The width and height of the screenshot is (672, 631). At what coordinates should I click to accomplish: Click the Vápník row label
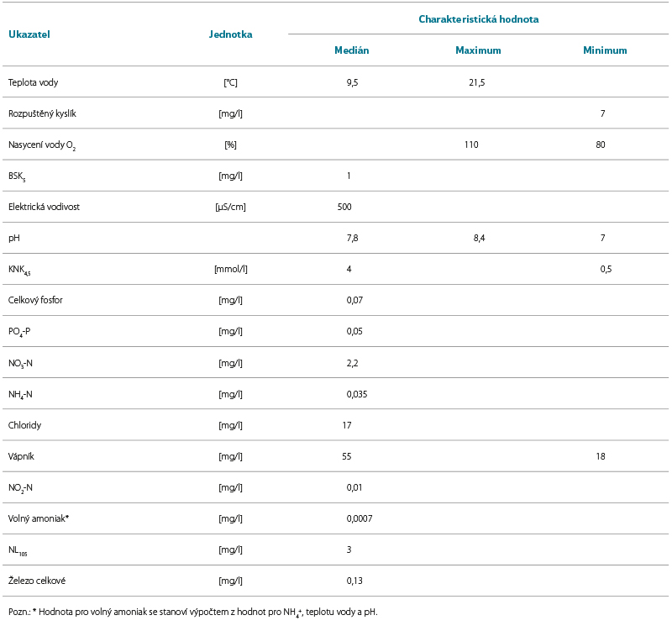(x=21, y=456)
